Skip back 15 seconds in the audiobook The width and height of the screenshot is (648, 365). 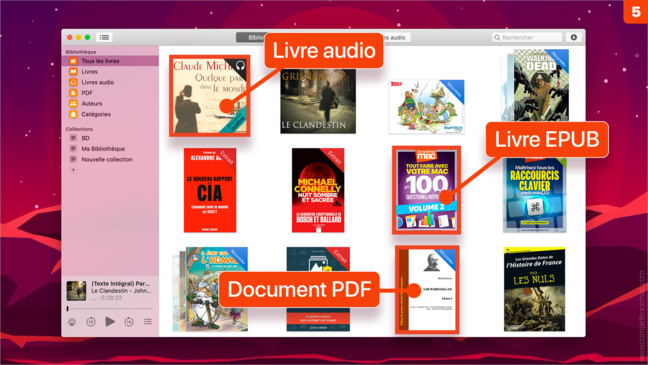91,322
